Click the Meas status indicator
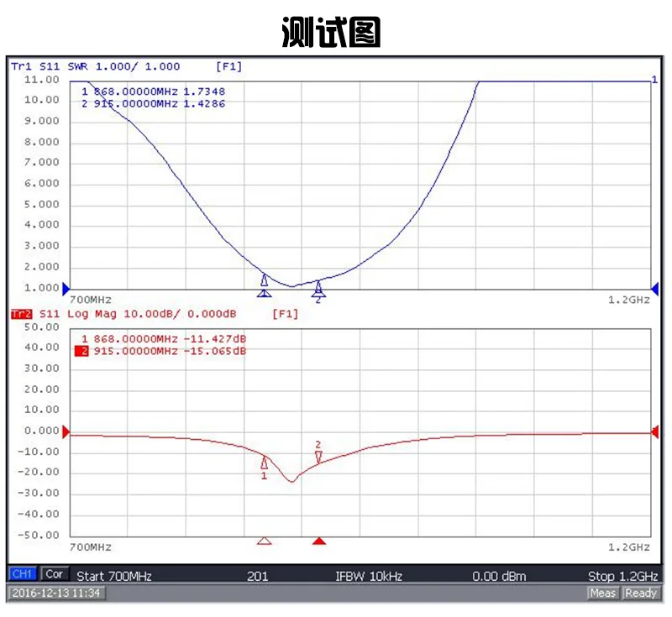The width and height of the screenshot is (672, 617). coord(602,593)
